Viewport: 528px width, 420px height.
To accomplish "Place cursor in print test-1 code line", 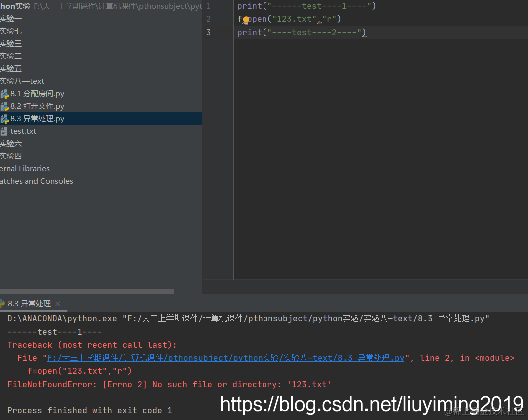I will 306,6.
